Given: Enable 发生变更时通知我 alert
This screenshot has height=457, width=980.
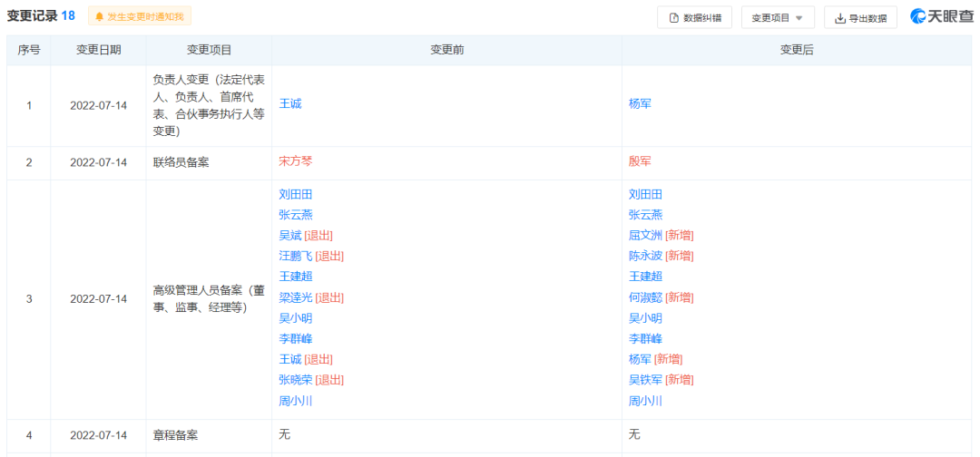Looking at the screenshot, I should pos(145,16).
